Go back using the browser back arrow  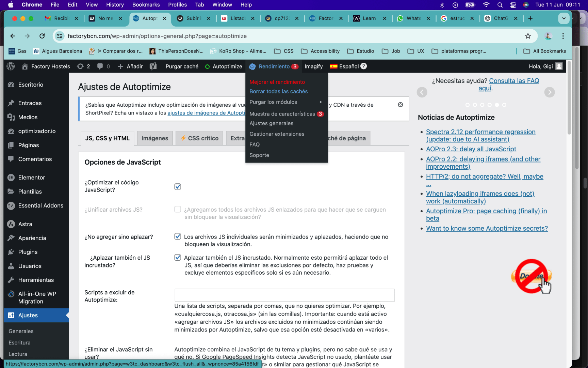[x=13, y=36]
